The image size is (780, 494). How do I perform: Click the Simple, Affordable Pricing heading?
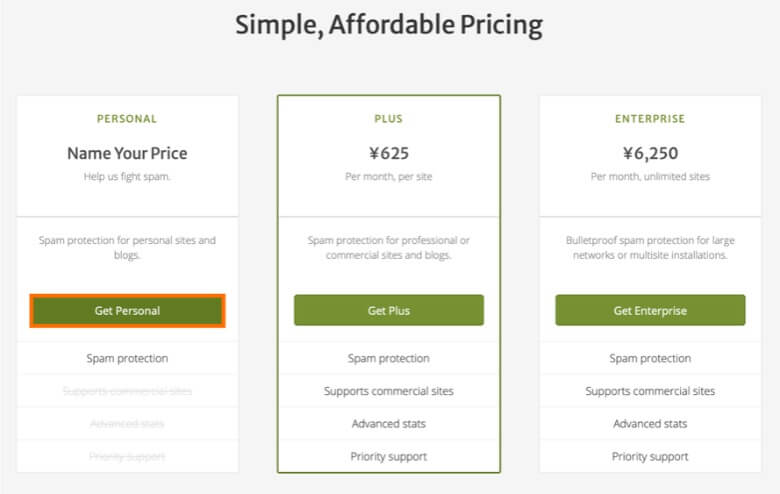point(389,24)
